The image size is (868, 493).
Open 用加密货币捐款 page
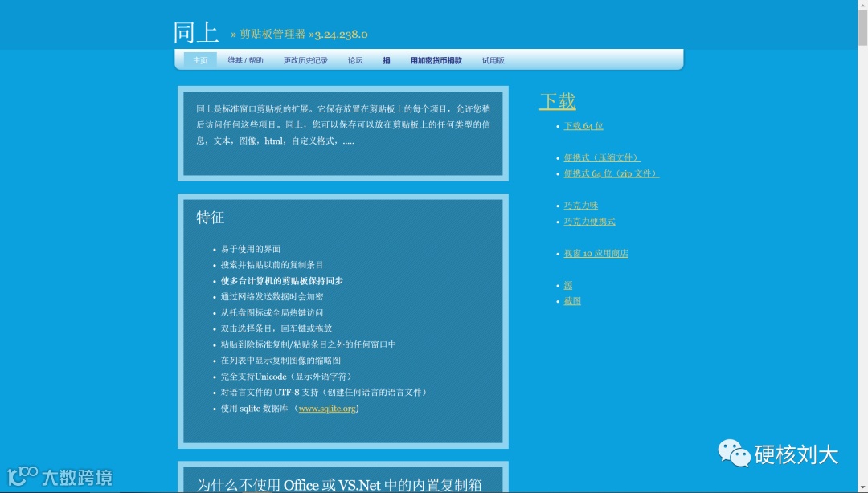pos(436,60)
